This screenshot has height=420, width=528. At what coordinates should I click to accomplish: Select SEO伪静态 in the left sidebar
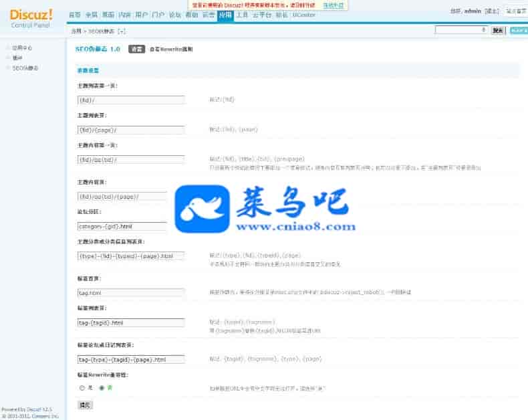(x=25, y=68)
